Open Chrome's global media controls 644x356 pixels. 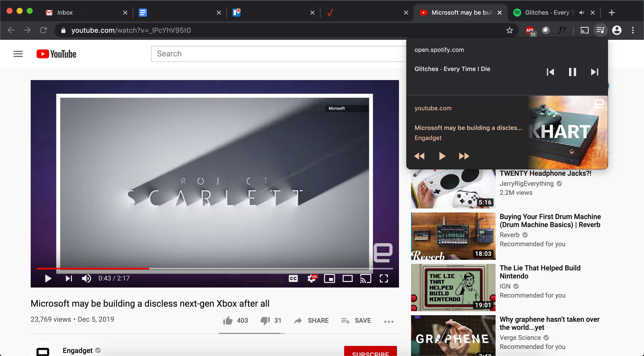click(600, 30)
